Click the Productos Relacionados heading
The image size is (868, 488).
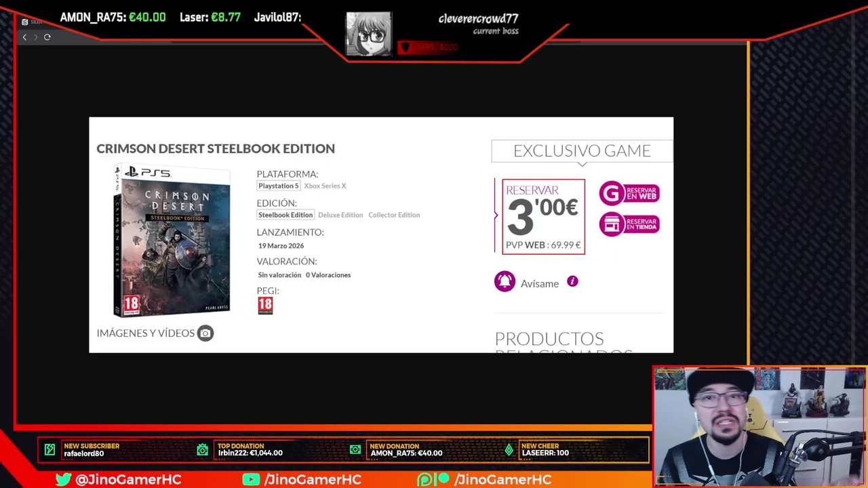click(x=563, y=342)
